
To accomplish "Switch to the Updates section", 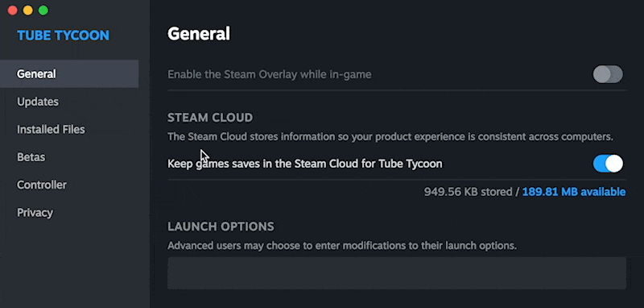I will coord(38,102).
